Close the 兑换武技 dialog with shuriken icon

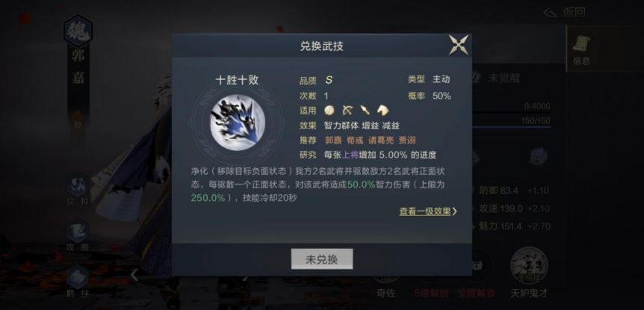459,45
